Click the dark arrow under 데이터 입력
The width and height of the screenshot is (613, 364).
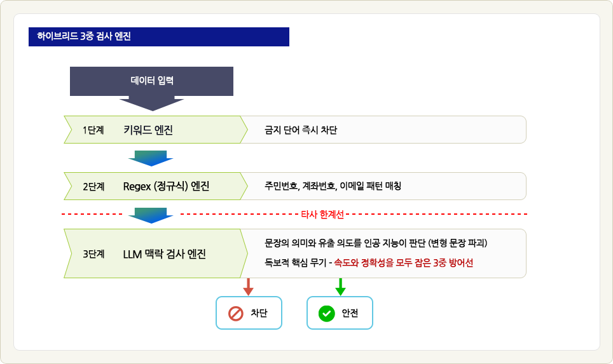152,104
